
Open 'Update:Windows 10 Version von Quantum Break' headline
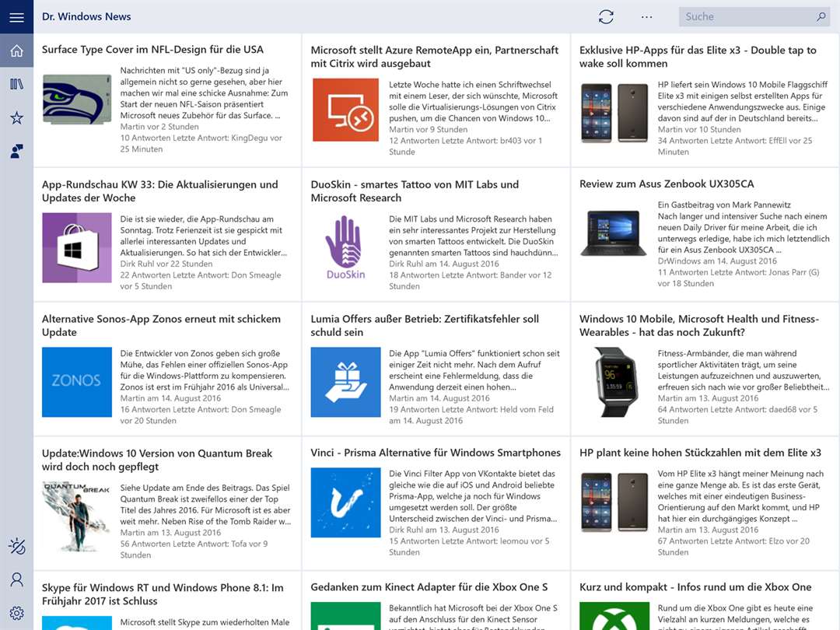[157, 460]
